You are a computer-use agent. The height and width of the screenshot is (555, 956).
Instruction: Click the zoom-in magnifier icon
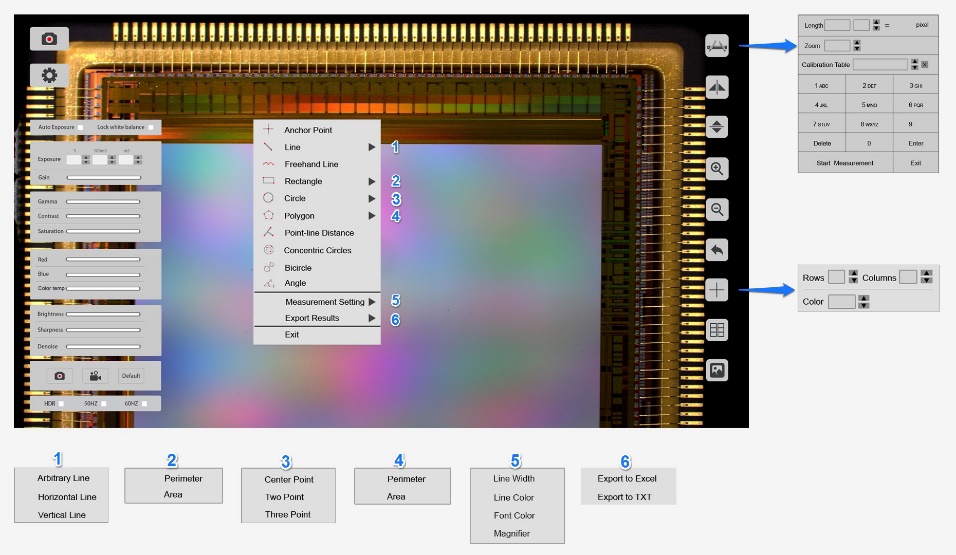pos(717,169)
